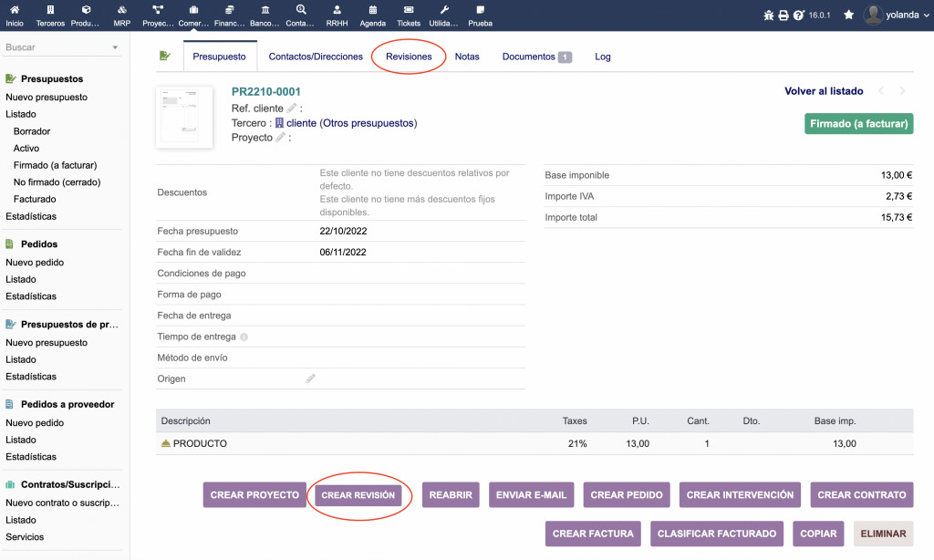Open the Contactos/Direcciones tab

pos(316,57)
